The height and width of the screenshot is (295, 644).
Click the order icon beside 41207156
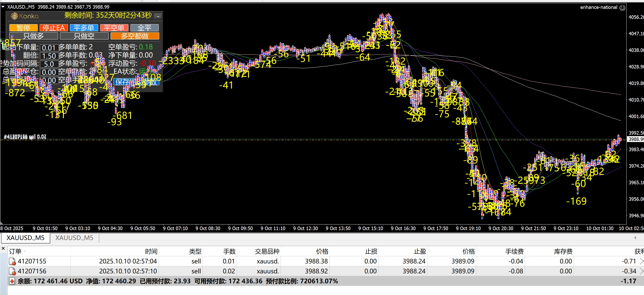click(12, 271)
